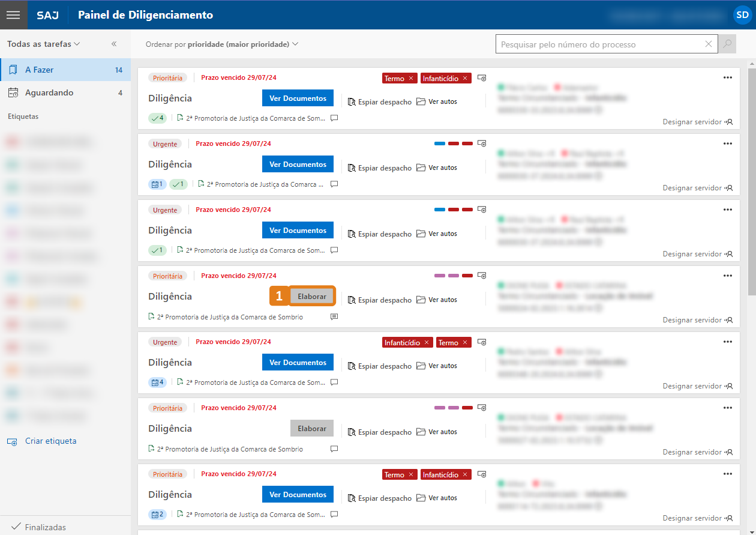Image resolution: width=756 pixels, height=535 pixels.
Task: Click the SD user avatar
Action: pyautogui.click(x=742, y=15)
